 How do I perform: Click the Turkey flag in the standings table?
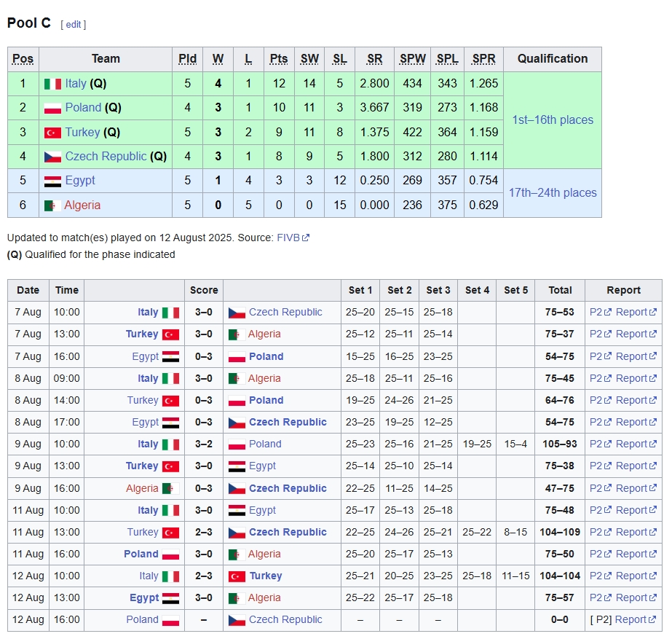coord(52,133)
